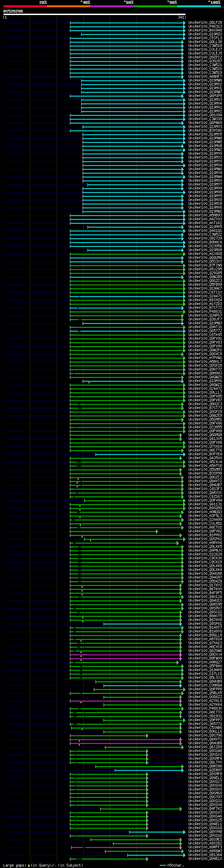
Task: Click the green ~80% identity legend bar
Action: (155, 6)
